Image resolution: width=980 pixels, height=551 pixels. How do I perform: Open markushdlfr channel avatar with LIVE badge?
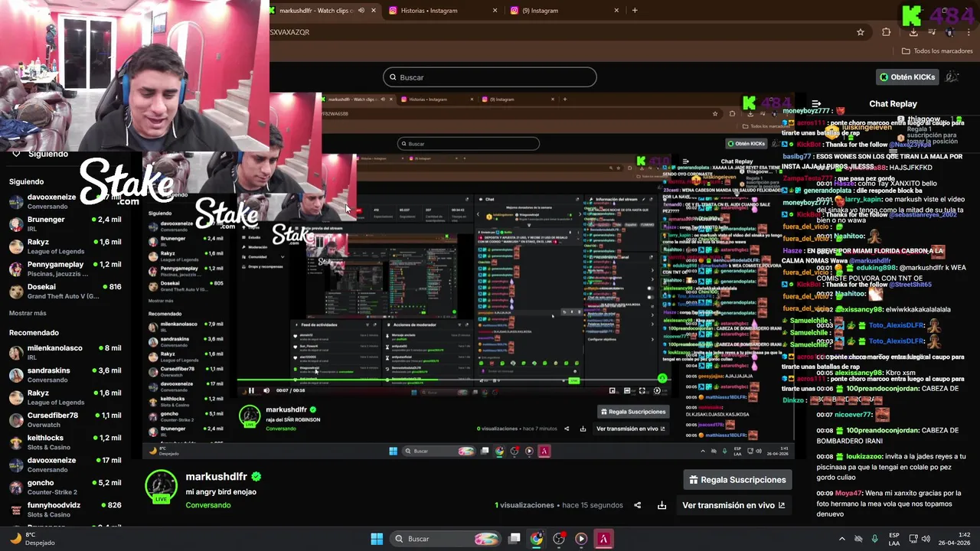[x=161, y=487]
